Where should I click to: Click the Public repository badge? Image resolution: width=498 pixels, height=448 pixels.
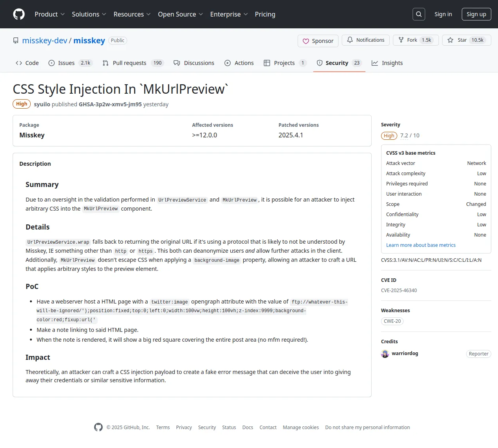[118, 41]
